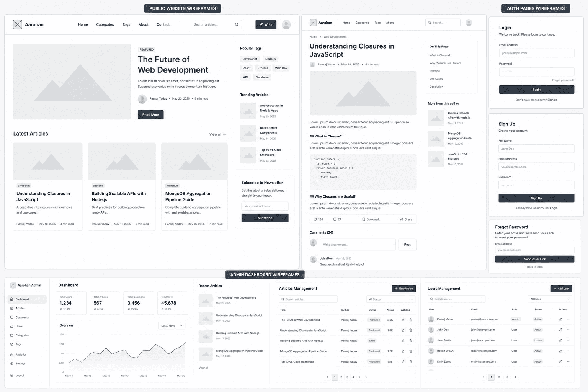Click the Aarohan Admin logo icon

point(13,285)
